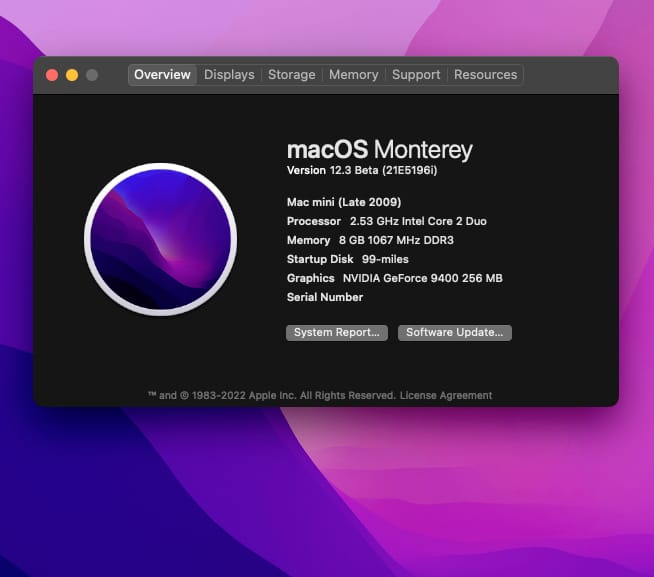Open the Support tab
Image resolution: width=654 pixels, height=577 pixels.
tap(416, 75)
